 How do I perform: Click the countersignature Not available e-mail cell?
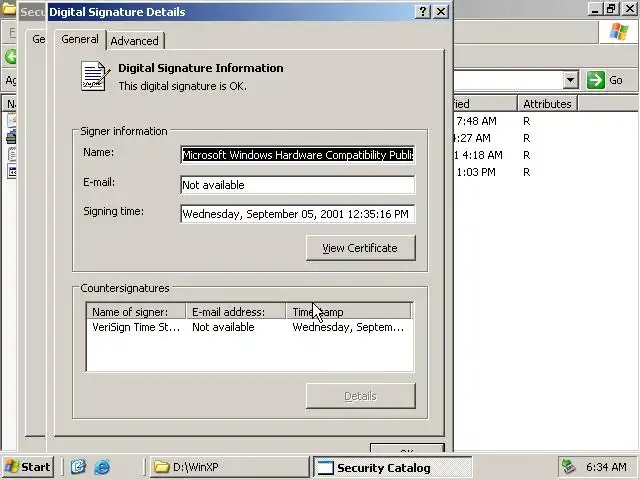[223, 327]
